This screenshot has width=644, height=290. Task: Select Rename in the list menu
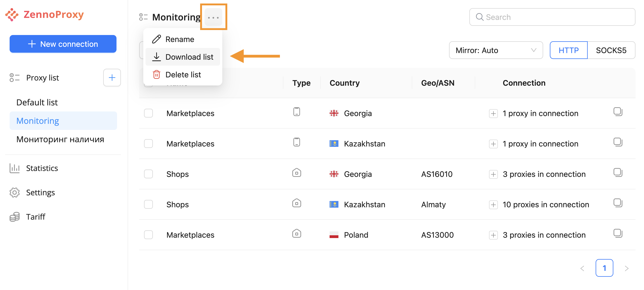pos(179,39)
